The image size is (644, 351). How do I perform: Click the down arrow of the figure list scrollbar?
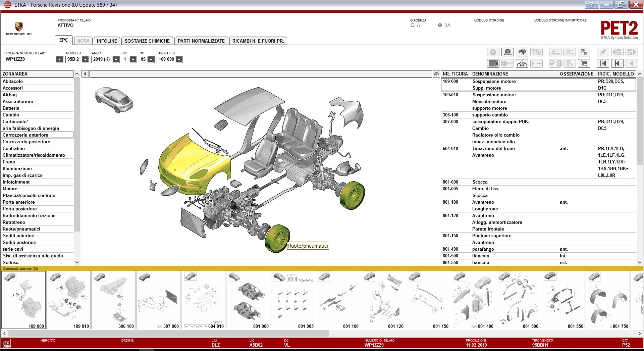[640, 262]
